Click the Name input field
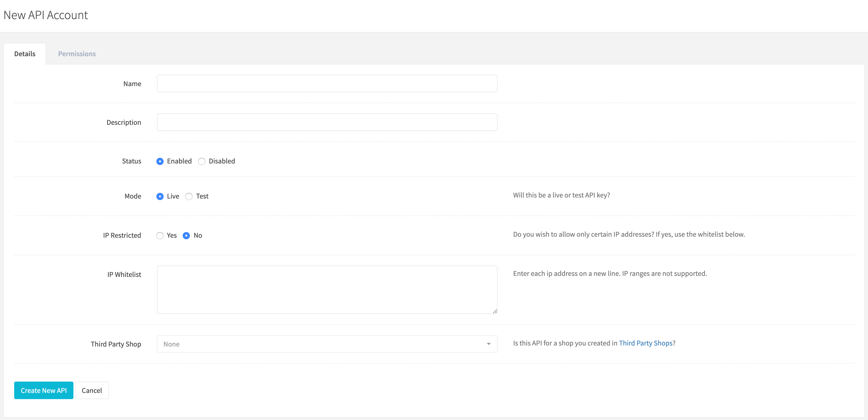This screenshot has width=868, height=420. 327,84
